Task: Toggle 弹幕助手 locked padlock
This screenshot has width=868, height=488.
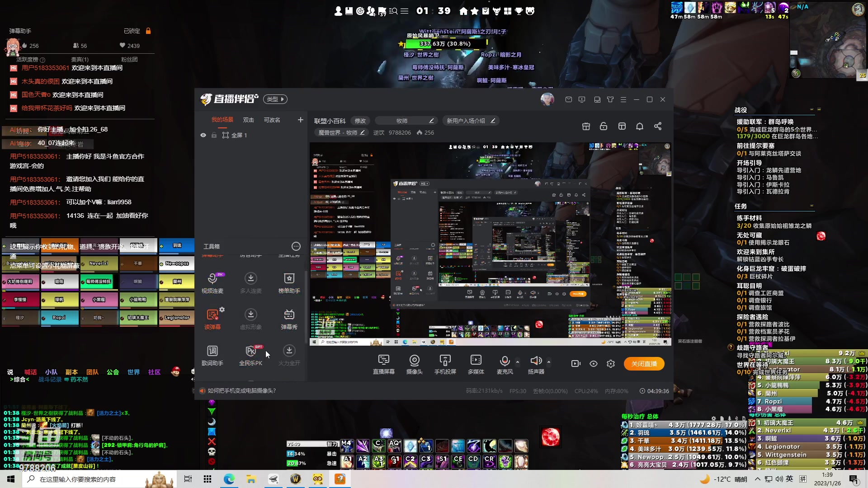Action: (148, 31)
